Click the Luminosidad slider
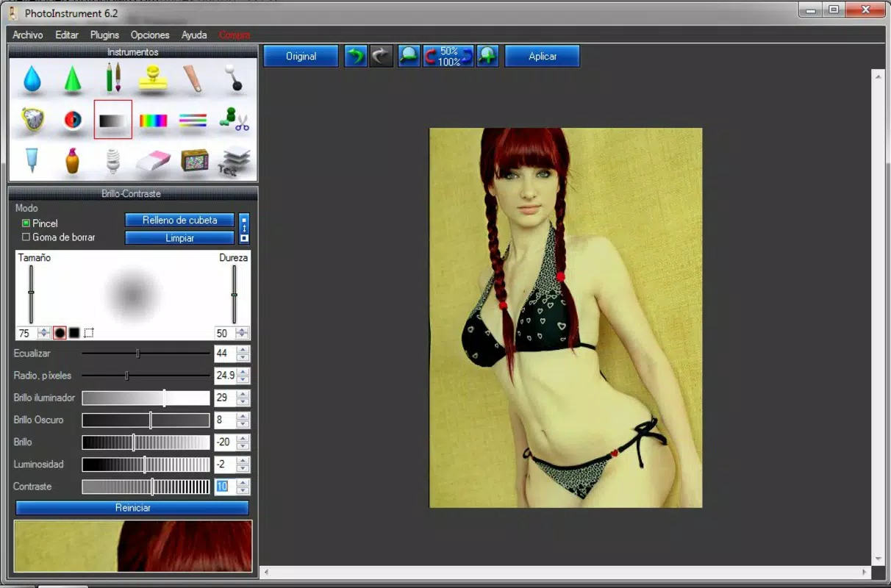Image resolution: width=891 pixels, height=588 pixels. tap(146, 464)
